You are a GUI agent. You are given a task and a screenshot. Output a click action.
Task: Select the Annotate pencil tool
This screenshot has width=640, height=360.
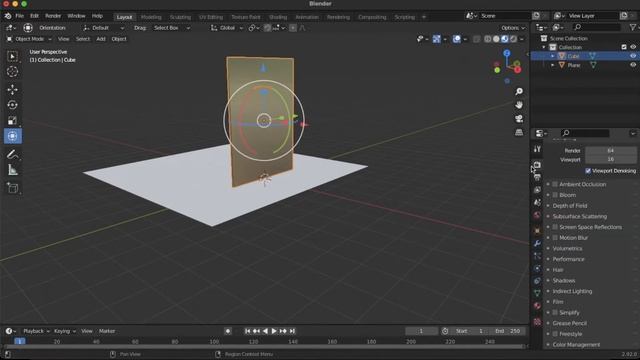pos(12,154)
